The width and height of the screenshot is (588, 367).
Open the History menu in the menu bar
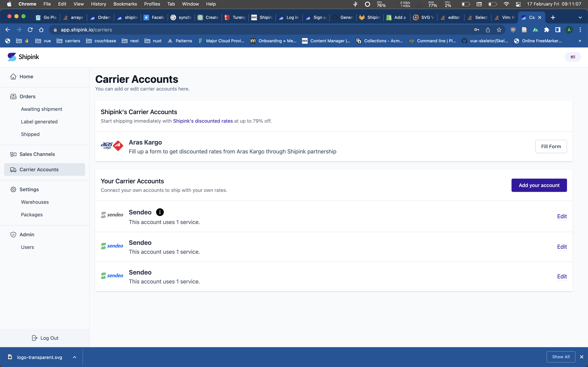coord(98,4)
